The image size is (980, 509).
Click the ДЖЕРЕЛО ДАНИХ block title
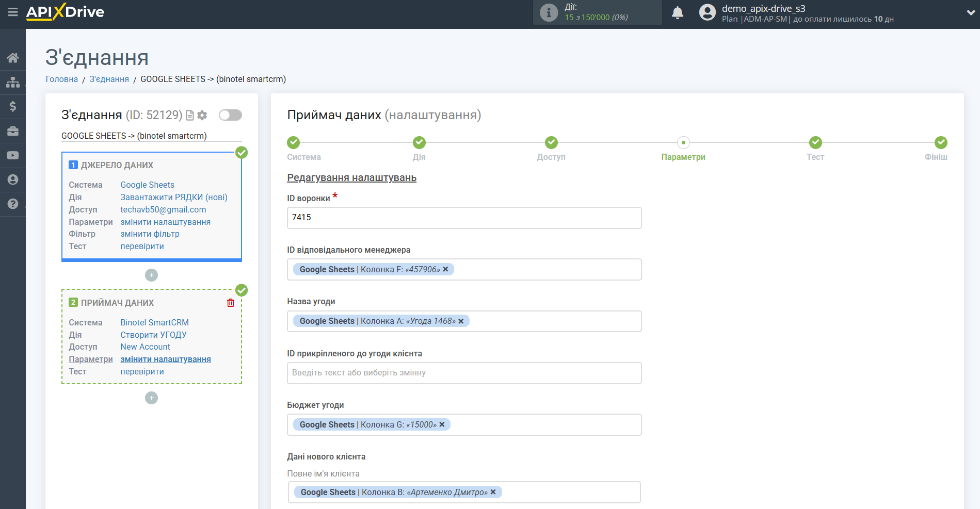click(117, 165)
